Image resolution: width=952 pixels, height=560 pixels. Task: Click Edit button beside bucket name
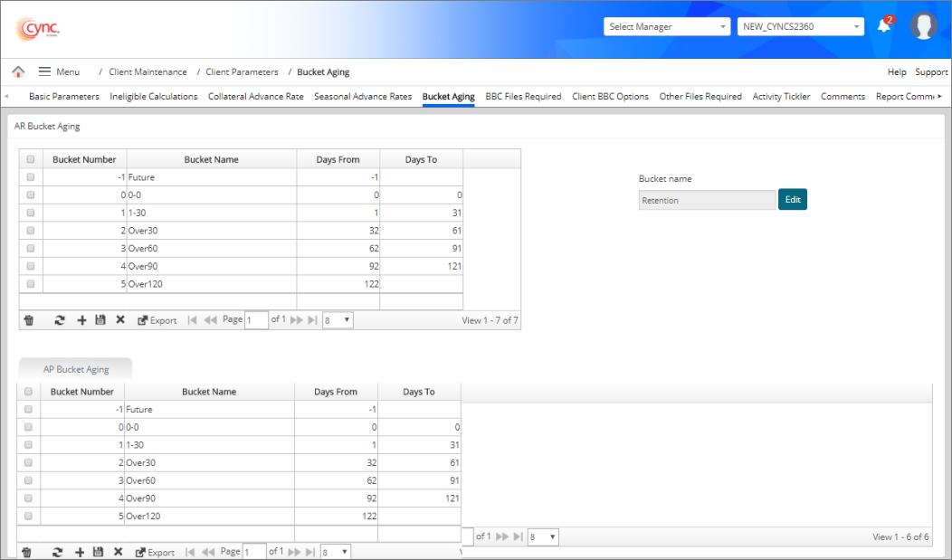(x=792, y=200)
